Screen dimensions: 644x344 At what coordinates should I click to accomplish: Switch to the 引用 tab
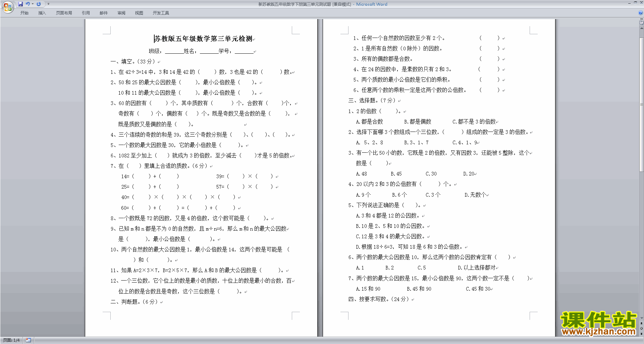click(86, 13)
